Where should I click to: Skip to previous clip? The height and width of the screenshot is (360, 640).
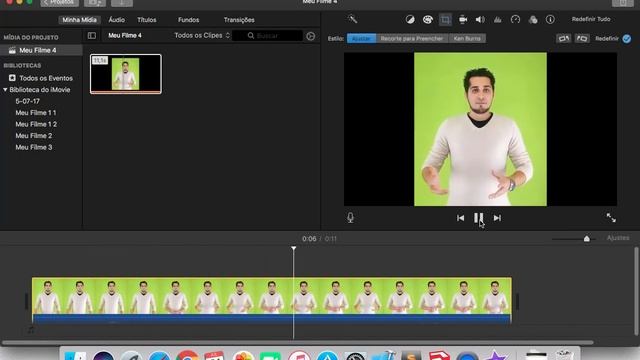coord(460,218)
